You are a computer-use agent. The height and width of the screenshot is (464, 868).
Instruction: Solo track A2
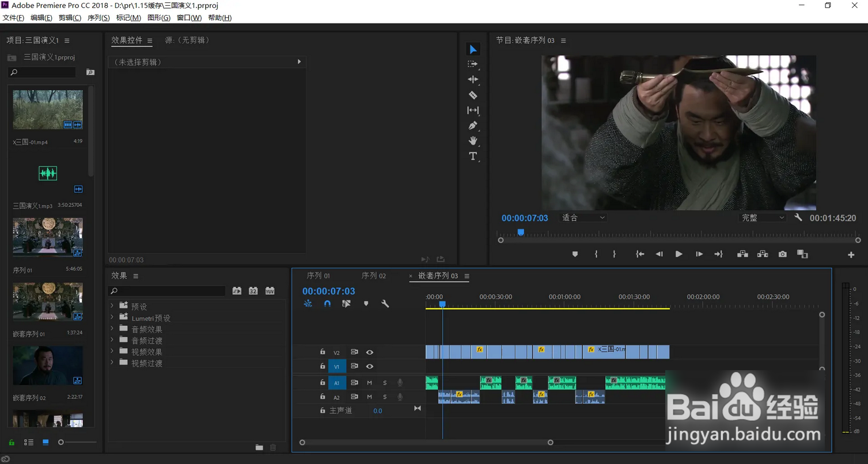point(385,397)
